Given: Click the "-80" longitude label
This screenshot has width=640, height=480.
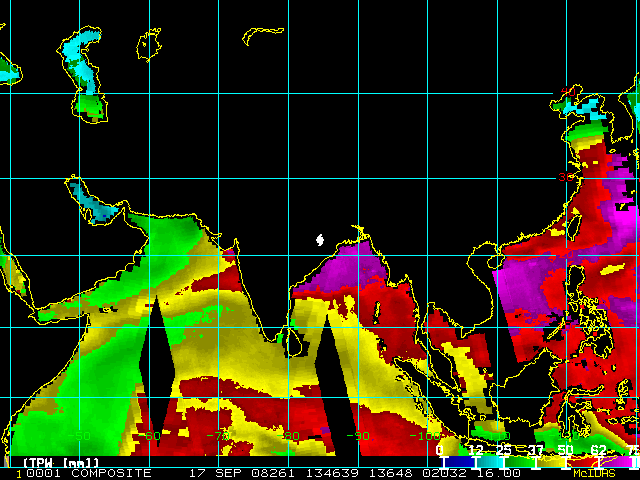Looking at the screenshot, I should point(289,436).
